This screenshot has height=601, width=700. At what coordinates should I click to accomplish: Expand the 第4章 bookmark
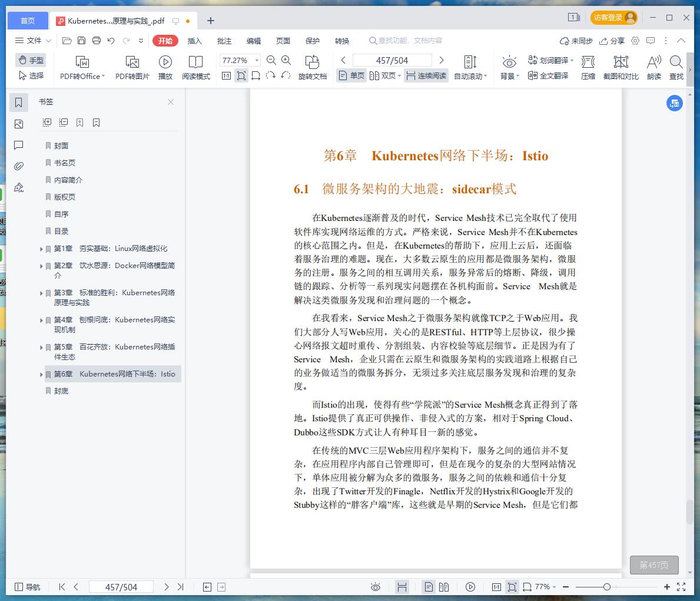click(x=42, y=321)
